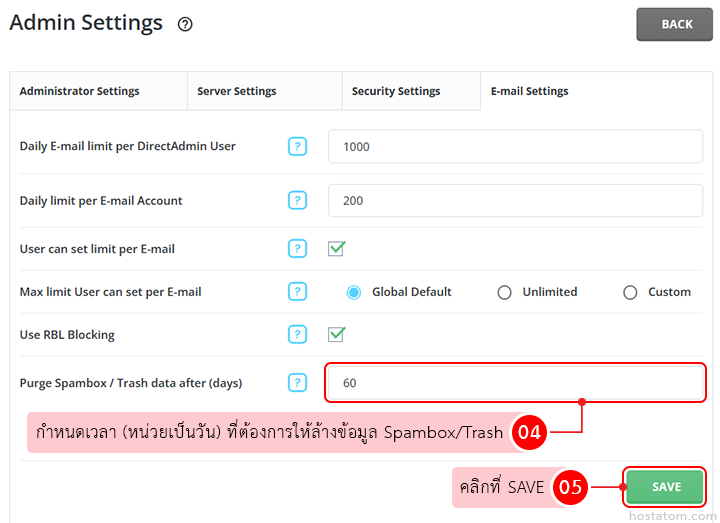720x523 pixels.
Task: Choose the Unlimited radio option
Action: [504, 292]
